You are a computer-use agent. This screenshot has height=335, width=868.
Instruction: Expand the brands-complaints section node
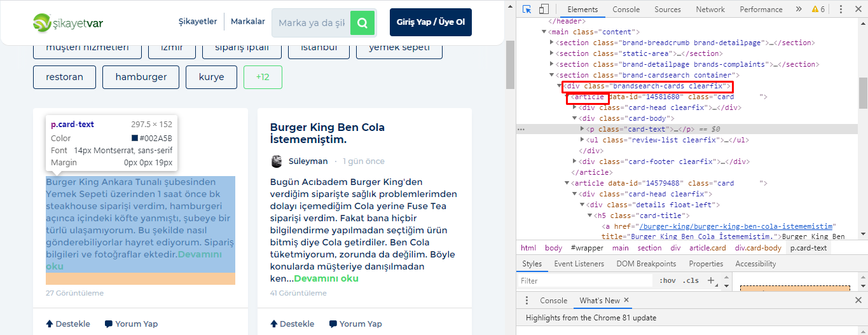(552, 64)
